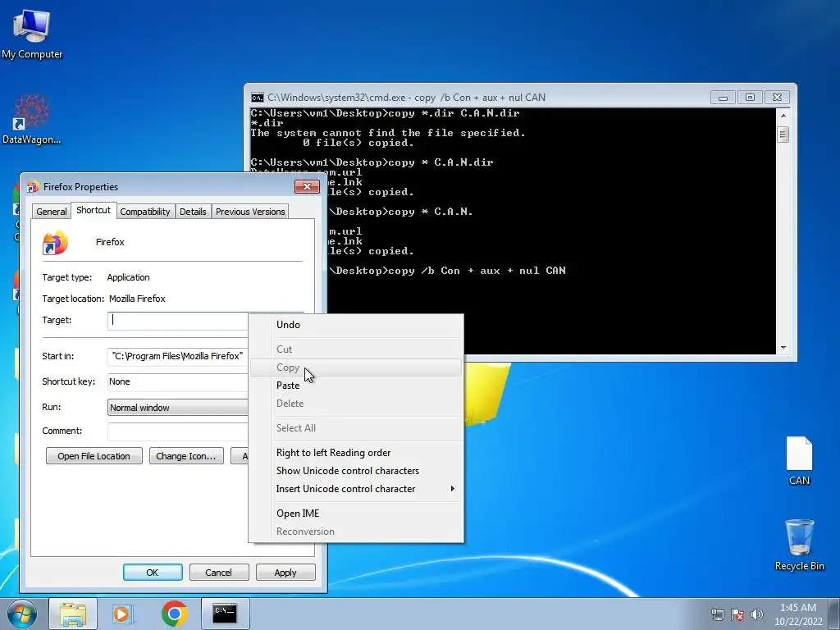The width and height of the screenshot is (840, 630).
Task: Open the Windows Start orb
Action: pyautogui.click(x=22, y=614)
